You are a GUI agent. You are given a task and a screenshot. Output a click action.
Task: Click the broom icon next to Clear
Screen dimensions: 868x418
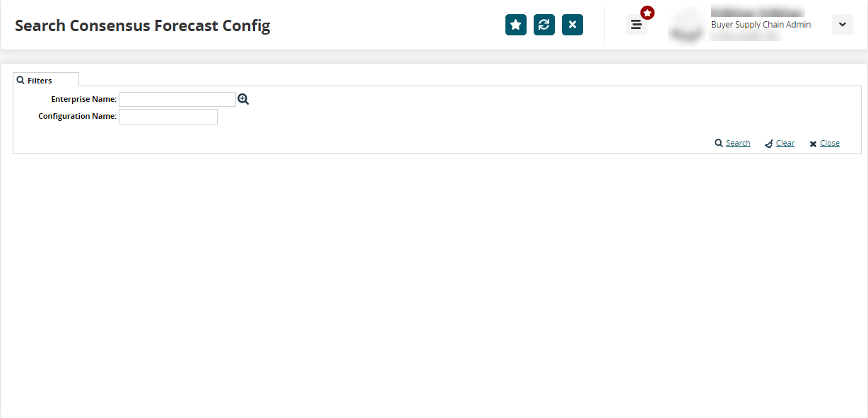(769, 144)
